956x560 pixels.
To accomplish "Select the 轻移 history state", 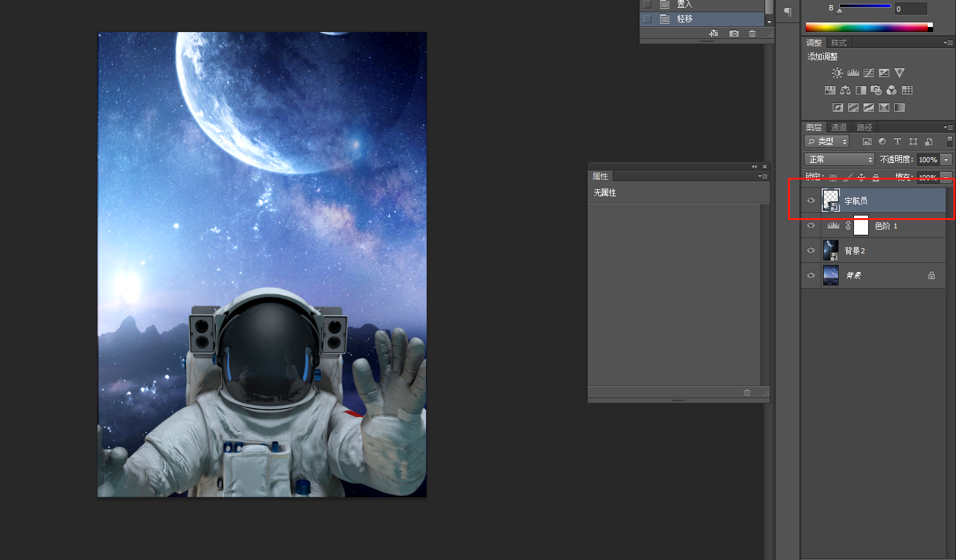I will pyautogui.click(x=702, y=19).
